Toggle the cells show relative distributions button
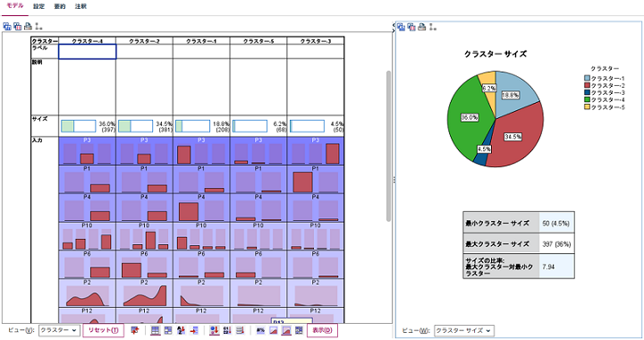The image size is (644, 340). click(286, 330)
